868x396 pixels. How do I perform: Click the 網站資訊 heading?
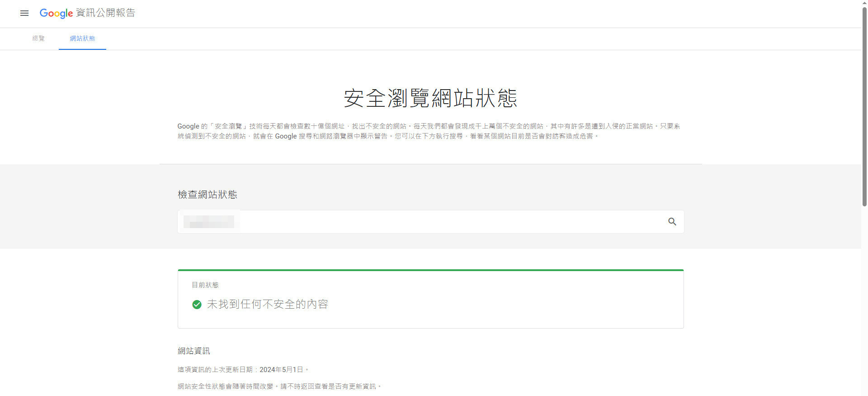pos(194,351)
